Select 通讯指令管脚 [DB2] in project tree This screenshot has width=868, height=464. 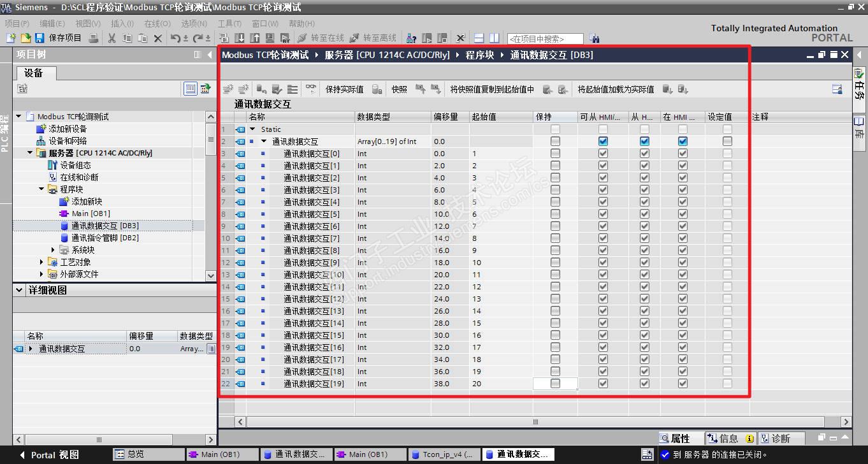(x=105, y=238)
